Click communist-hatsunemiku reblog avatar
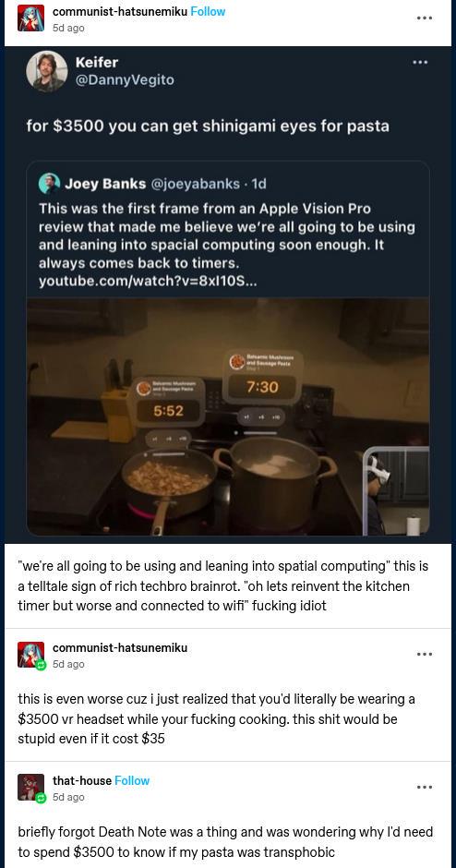456x868 pixels. [x=30, y=655]
